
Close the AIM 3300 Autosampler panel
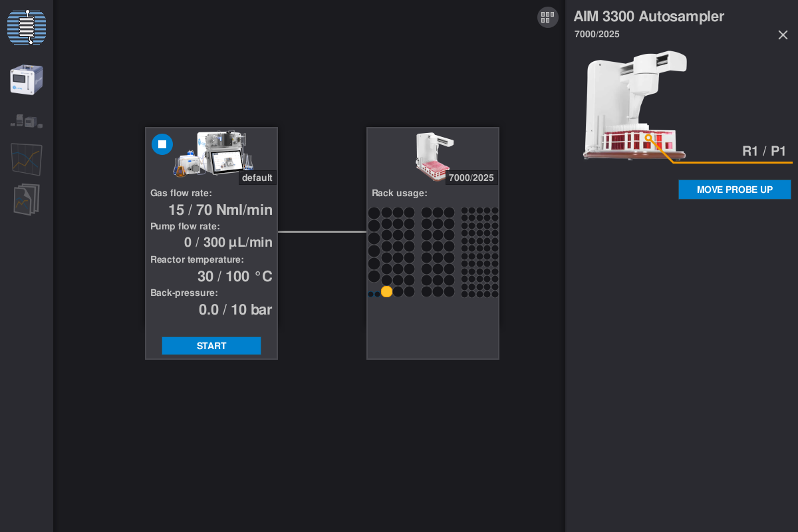(x=783, y=35)
